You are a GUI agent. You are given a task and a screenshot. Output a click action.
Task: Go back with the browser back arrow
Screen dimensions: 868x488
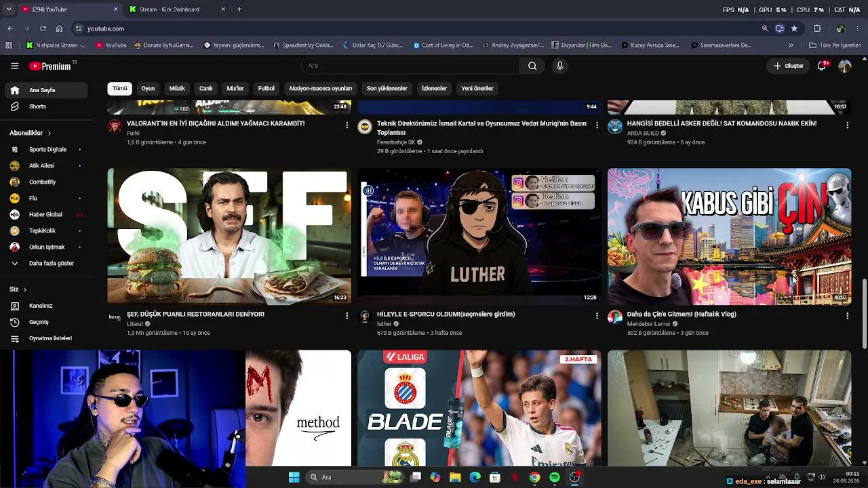click(x=10, y=28)
